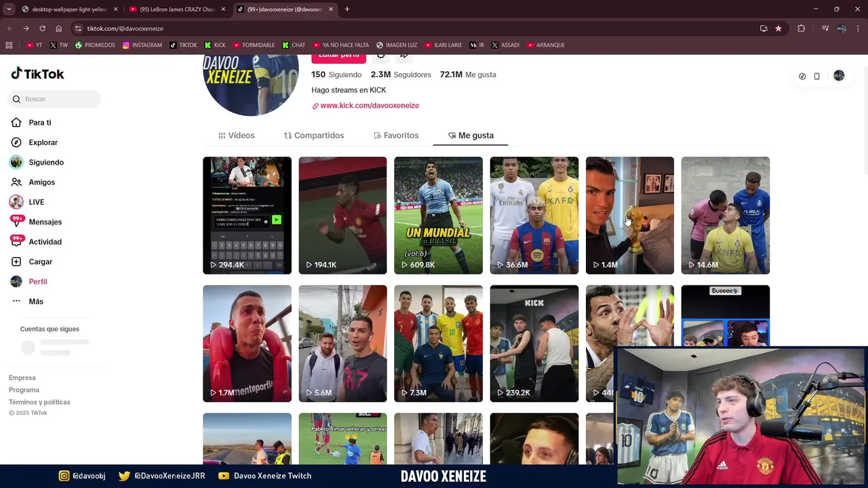Open ARRANQUE bookmark
Image resolution: width=868 pixels, height=488 pixels.
[x=545, y=45]
